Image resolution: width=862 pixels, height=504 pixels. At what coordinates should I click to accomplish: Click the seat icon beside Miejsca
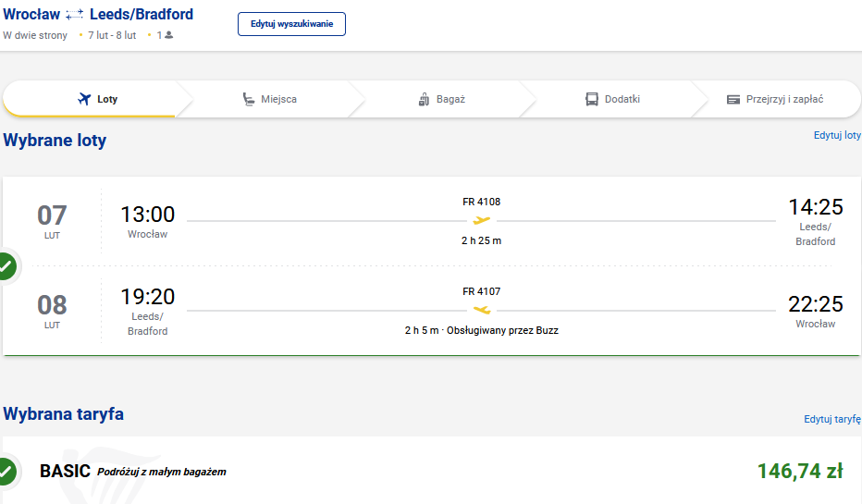tap(249, 100)
